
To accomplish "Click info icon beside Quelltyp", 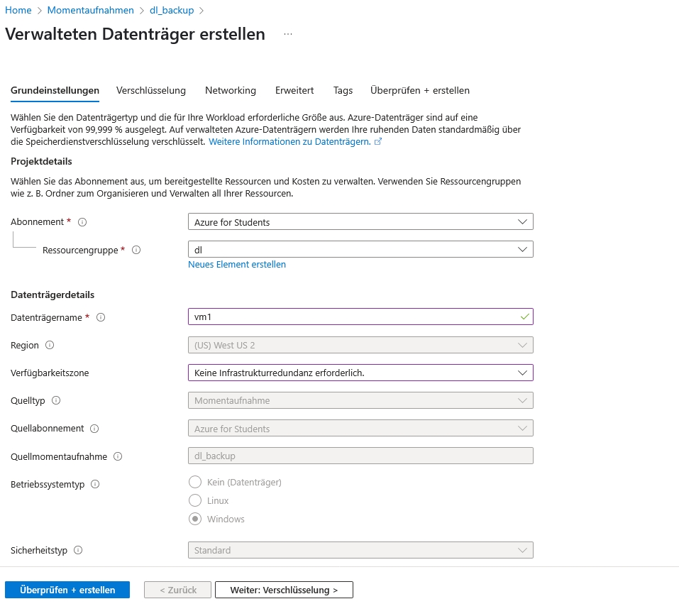I will point(56,400).
